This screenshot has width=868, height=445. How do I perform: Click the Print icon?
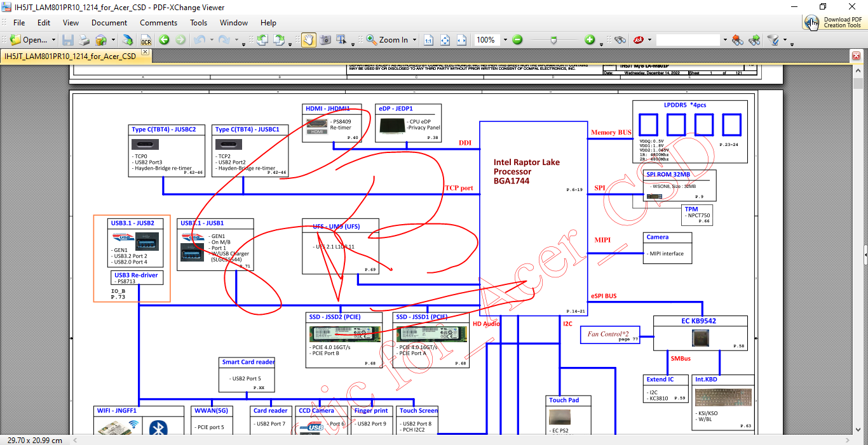click(84, 39)
